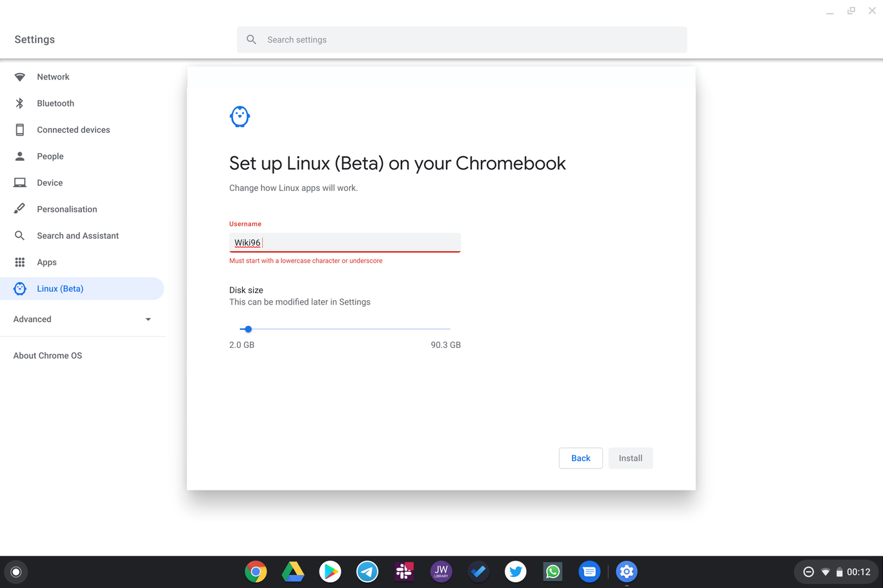The height and width of the screenshot is (588, 883).
Task: Click the Linux penguin logo in dialog
Action: (x=239, y=116)
